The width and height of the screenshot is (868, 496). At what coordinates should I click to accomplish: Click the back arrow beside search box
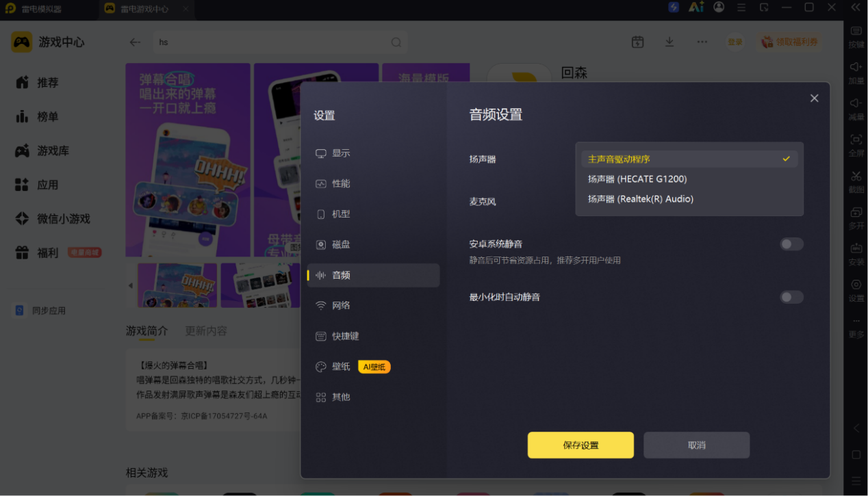pos(135,42)
